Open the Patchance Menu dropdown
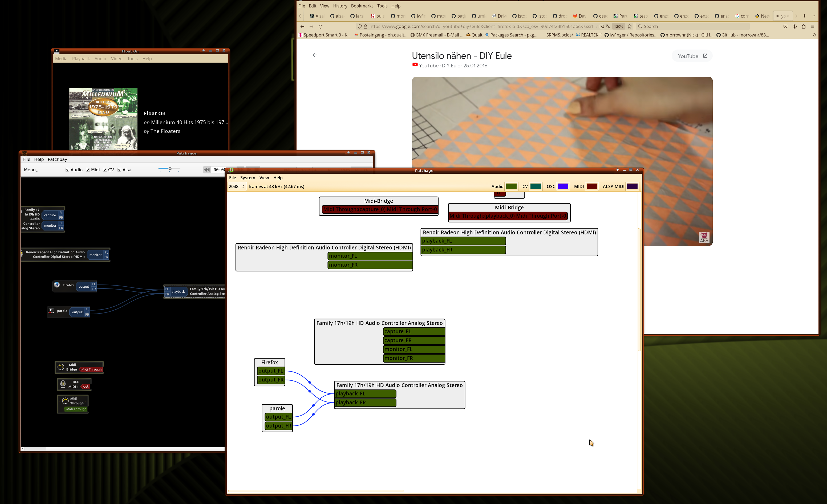Image resolution: width=827 pixels, height=504 pixels. pyautogui.click(x=30, y=170)
